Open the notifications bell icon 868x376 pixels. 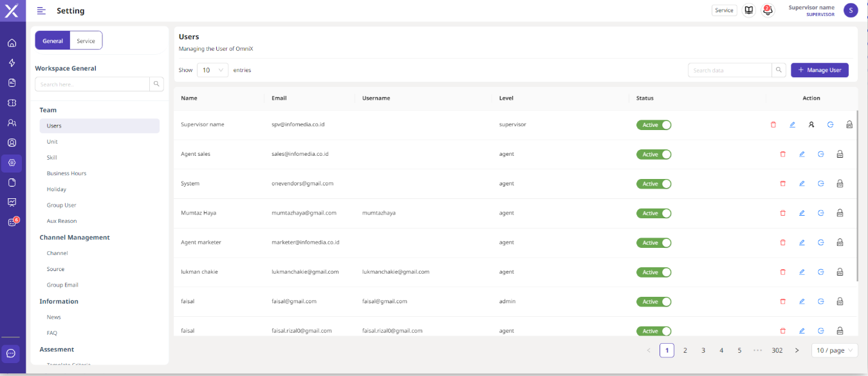click(x=767, y=10)
